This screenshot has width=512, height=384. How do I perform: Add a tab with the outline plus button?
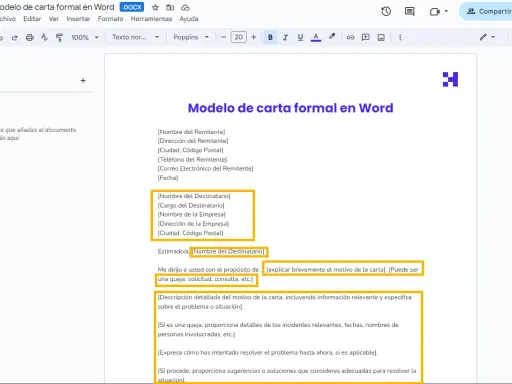tap(83, 80)
